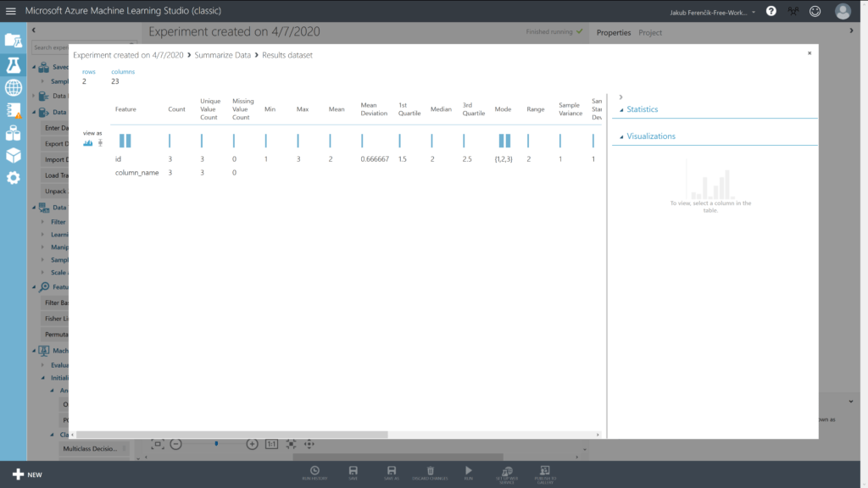Collapse the right side panel chevron
Image resolution: width=868 pixels, height=488 pixels.
coord(851,31)
